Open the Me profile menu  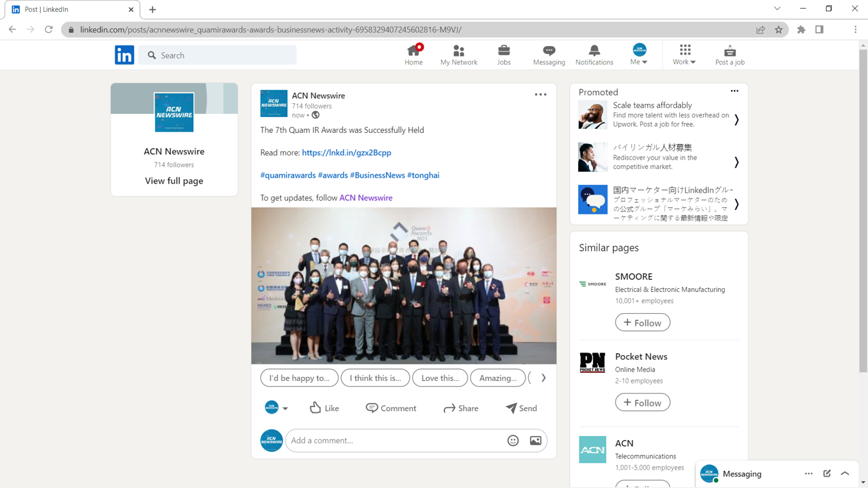pyautogui.click(x=639, y=55)
